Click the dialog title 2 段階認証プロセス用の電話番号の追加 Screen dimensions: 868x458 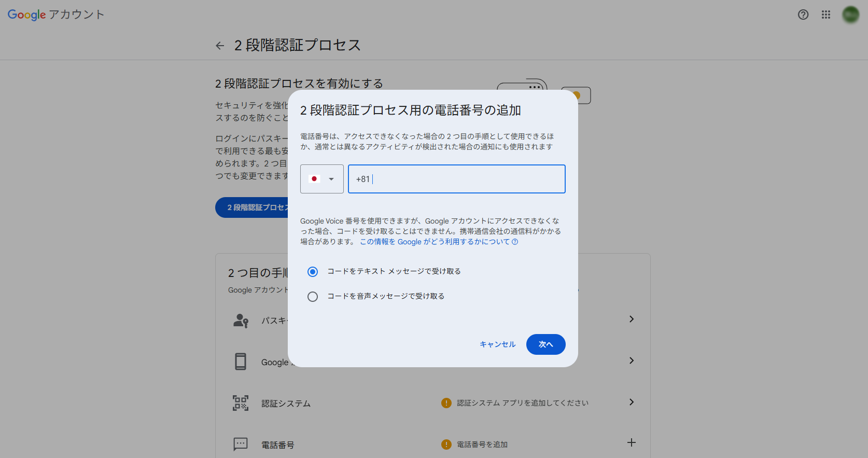coord(411,110)
